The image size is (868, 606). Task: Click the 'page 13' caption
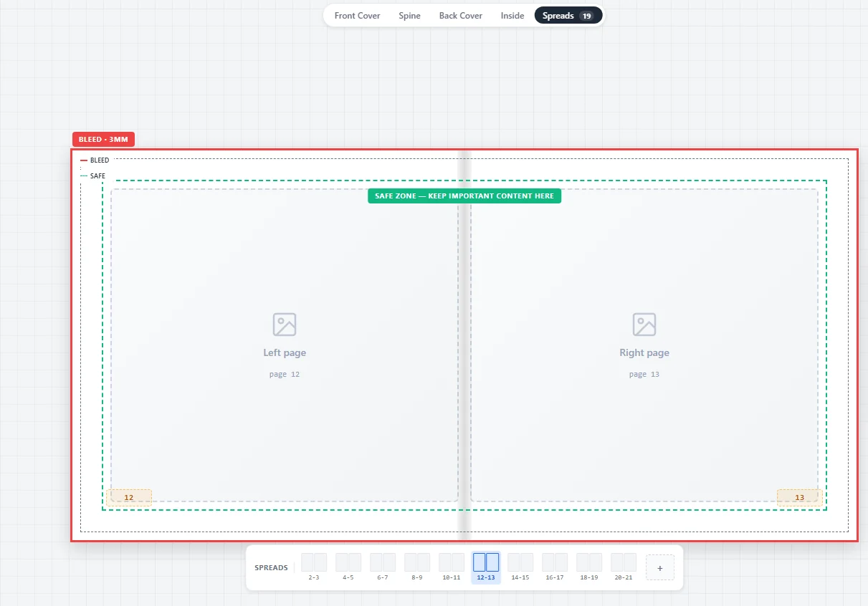tap(644, 374)
